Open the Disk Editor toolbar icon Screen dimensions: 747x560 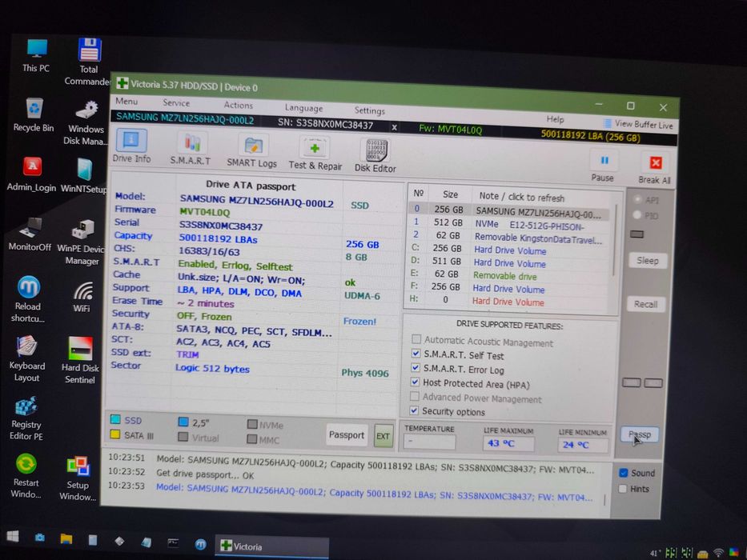[376, 156]
